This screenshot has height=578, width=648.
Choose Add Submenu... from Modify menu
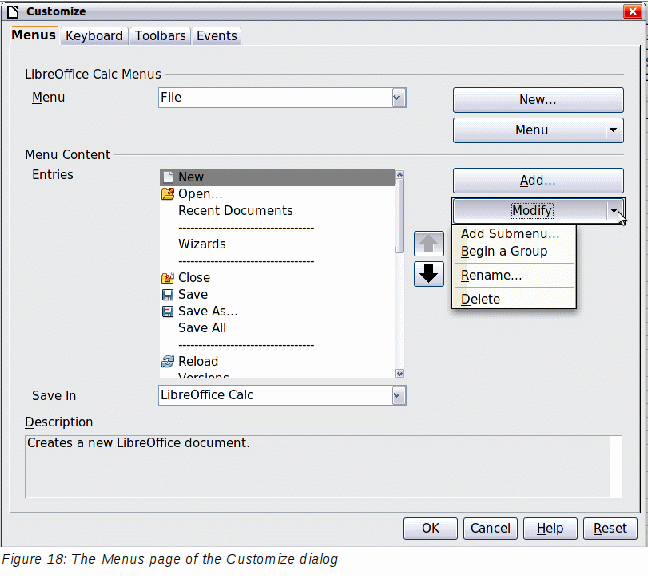(x=510, y=234)
